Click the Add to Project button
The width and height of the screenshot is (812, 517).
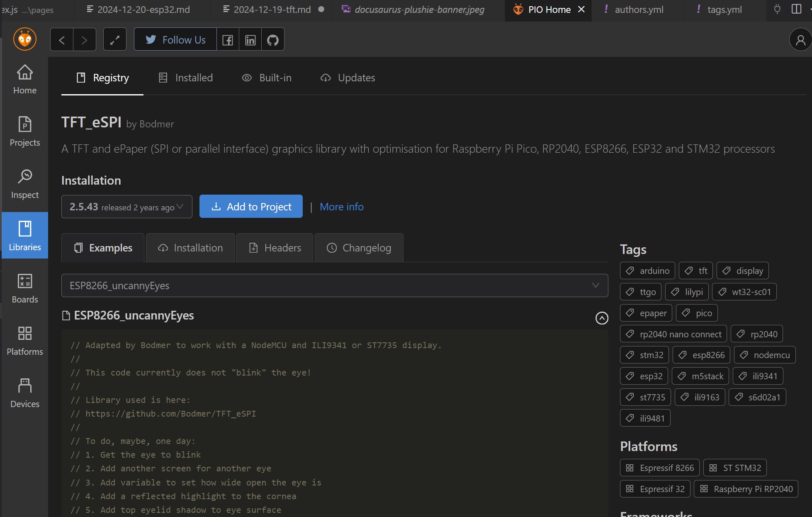[x=251, y=207]
